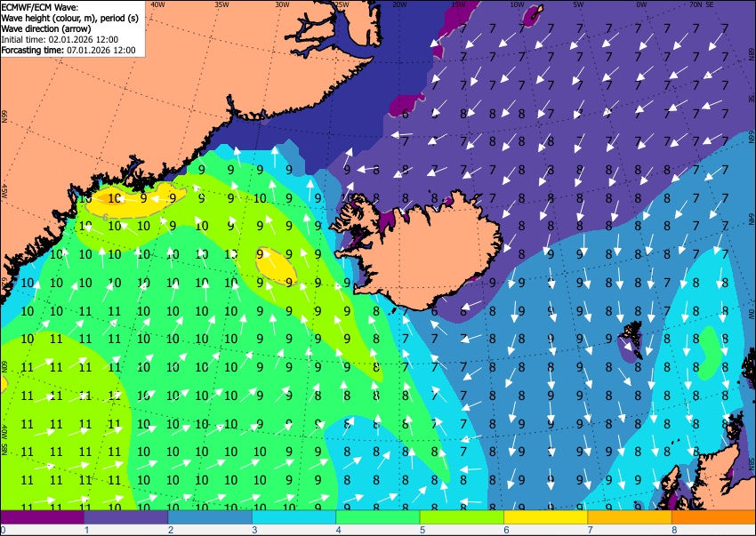The image size is (756, 536).
Task: Click the 64N latitude label
Action: (752, 220)
